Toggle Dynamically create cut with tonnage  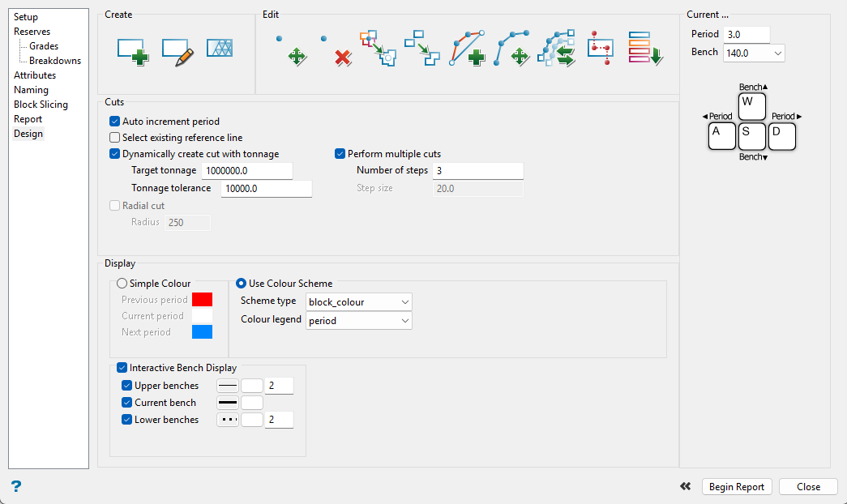[114, 154]
